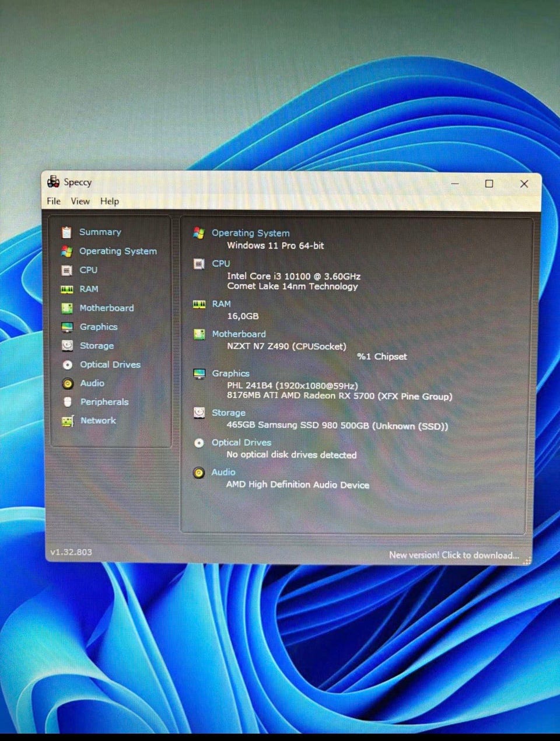Viewport: 560px width, 741px height.
Task: Click the disc icon beside Optical Drives heading
Action: click(x=199, y=443)
